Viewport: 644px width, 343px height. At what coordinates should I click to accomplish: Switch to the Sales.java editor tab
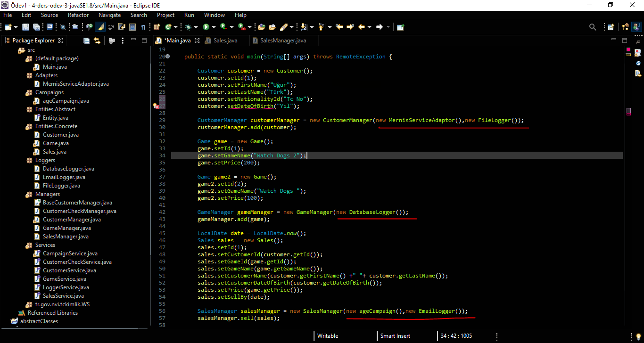[225, 41]
